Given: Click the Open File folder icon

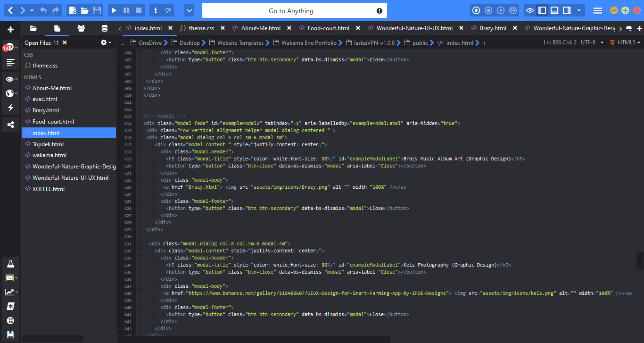Looking at the screenshot, I should (x=85, y=10).
